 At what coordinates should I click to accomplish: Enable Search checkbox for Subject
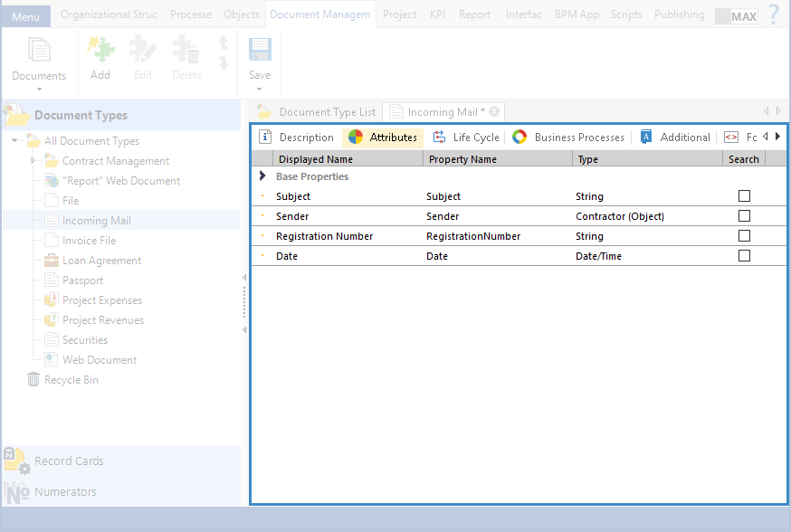click(744, 196)
